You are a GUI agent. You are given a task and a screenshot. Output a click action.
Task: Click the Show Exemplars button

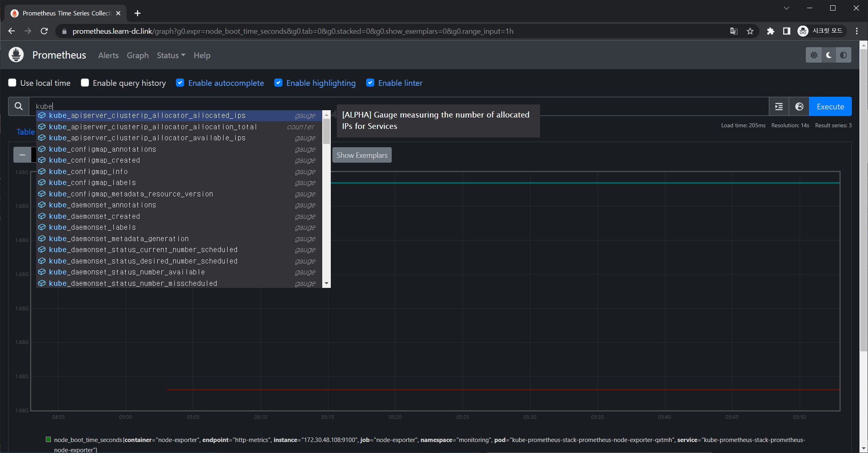click(362, 155)
